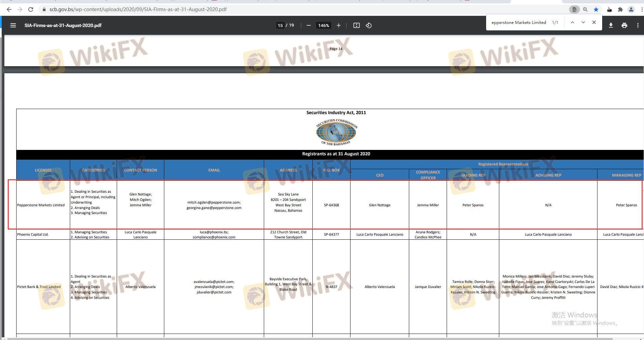Click 'Sea Sky Lane' address text
644x340 pixels.
[288, 194]
